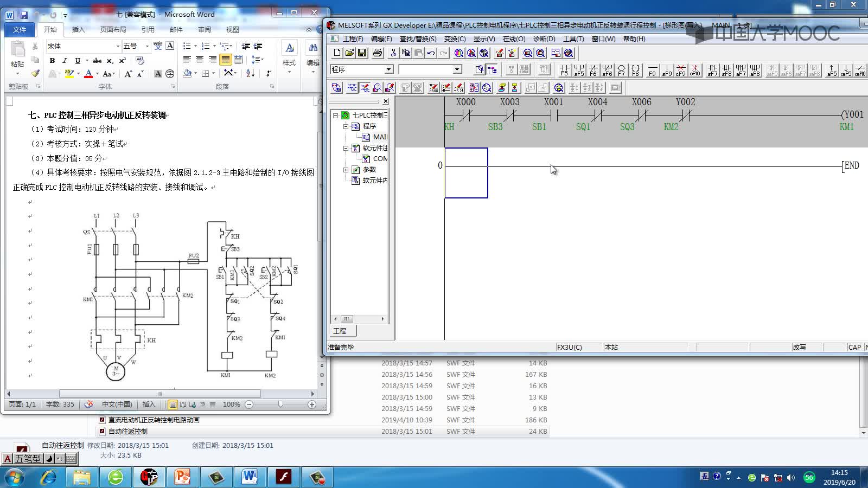868x488 pixels.
Task: Collapse the 软元件注释 tree node
Action: point(346,147)
